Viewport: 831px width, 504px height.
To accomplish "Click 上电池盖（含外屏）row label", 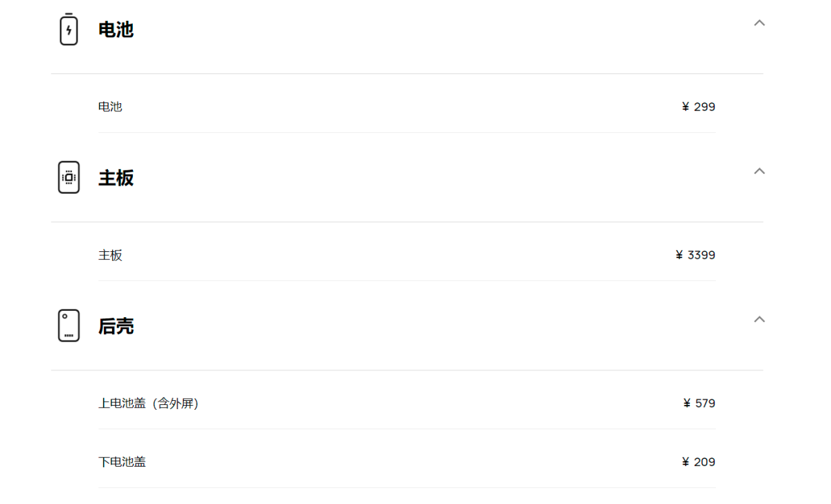I will click(149, 403).
